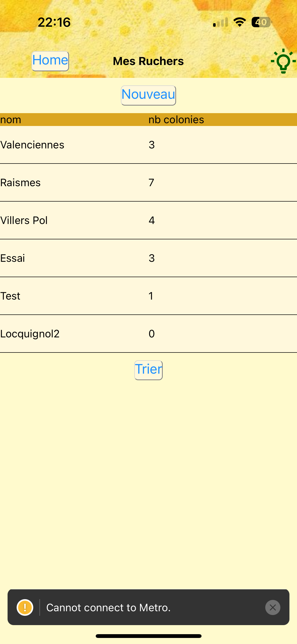Viewport: 297px width, 644px height.
Task: Dismiss the Cannot connect to Metro banner
Action: point(273,607)
